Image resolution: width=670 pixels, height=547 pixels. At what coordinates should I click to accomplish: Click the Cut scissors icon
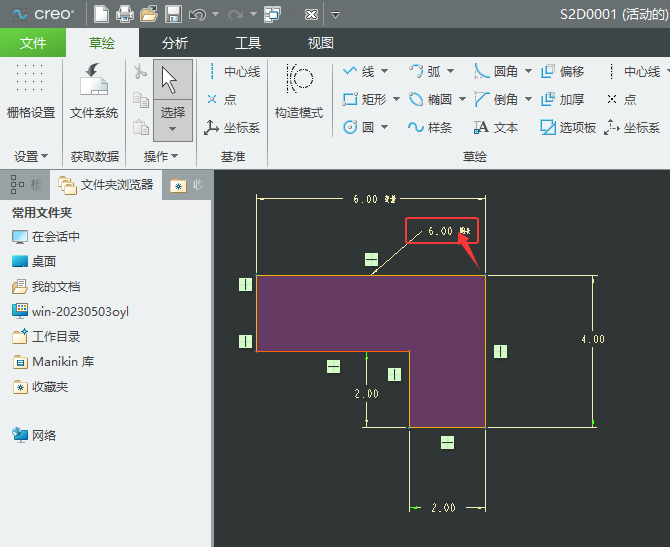point(140,71)
